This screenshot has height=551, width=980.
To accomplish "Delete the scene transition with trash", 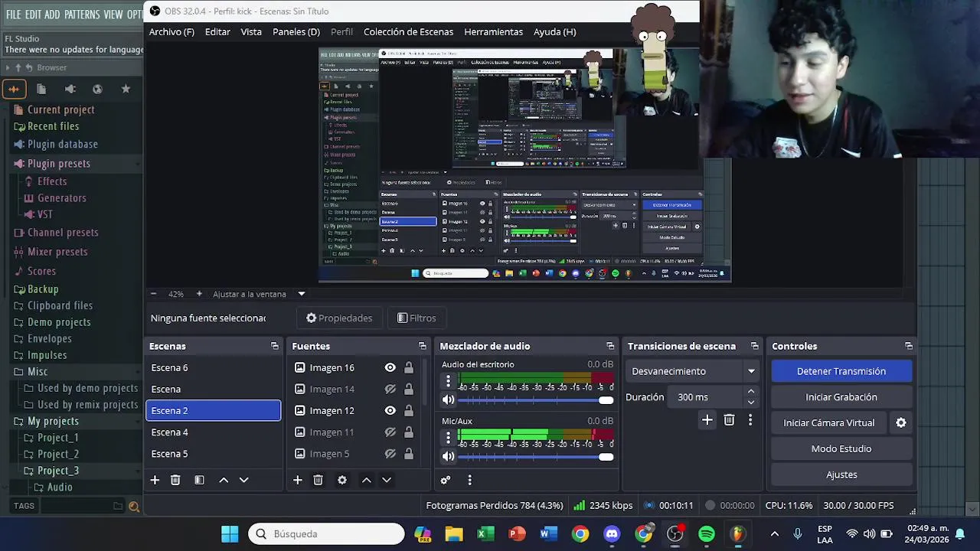I will pos(729,419).
